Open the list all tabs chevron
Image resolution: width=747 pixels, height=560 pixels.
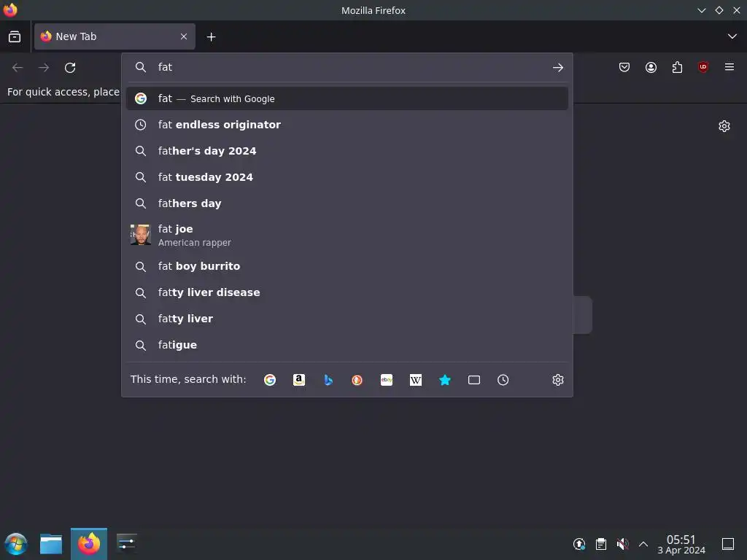pyautogui.click(x=732, y=36)
